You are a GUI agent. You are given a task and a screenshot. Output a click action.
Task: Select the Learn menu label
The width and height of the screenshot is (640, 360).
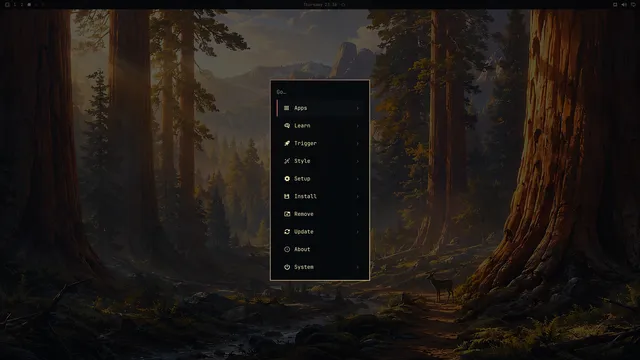click(302, 126)
